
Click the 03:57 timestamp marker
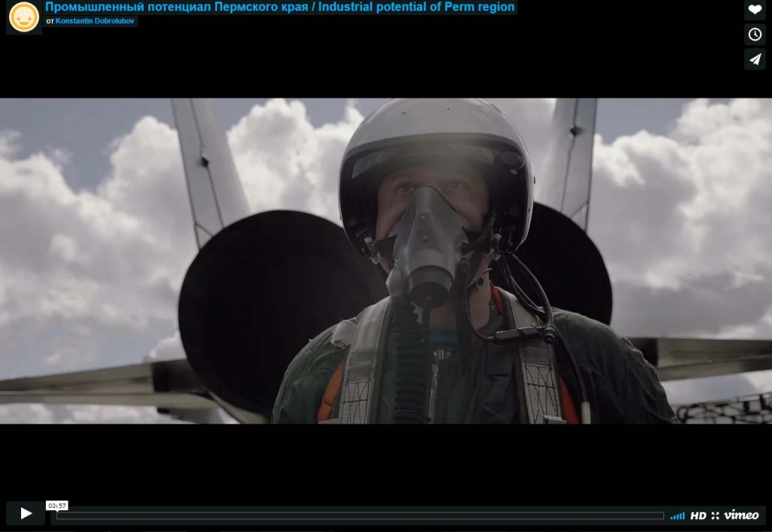57,506
